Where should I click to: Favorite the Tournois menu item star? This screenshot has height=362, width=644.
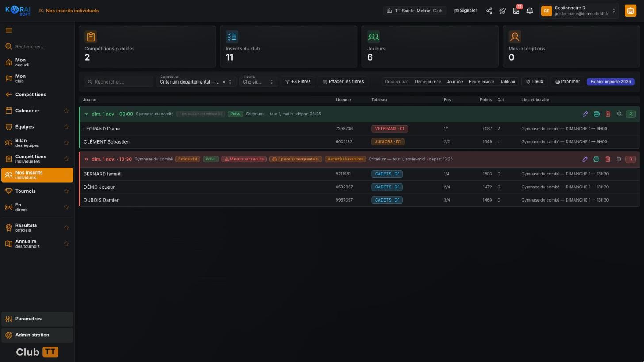click(66, 191)
